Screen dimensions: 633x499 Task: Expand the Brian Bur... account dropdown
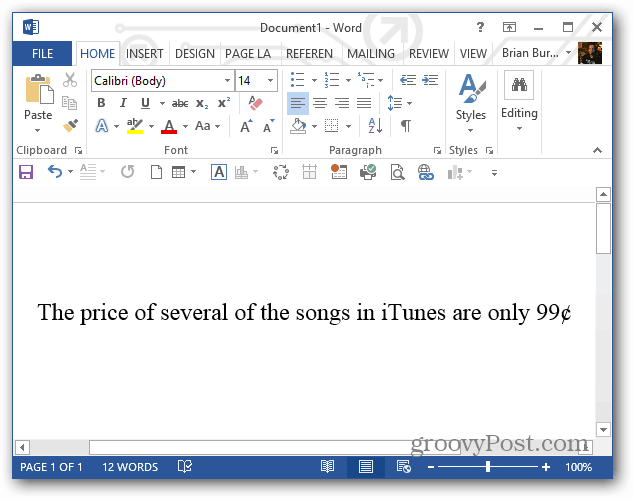tap(568, 53)
